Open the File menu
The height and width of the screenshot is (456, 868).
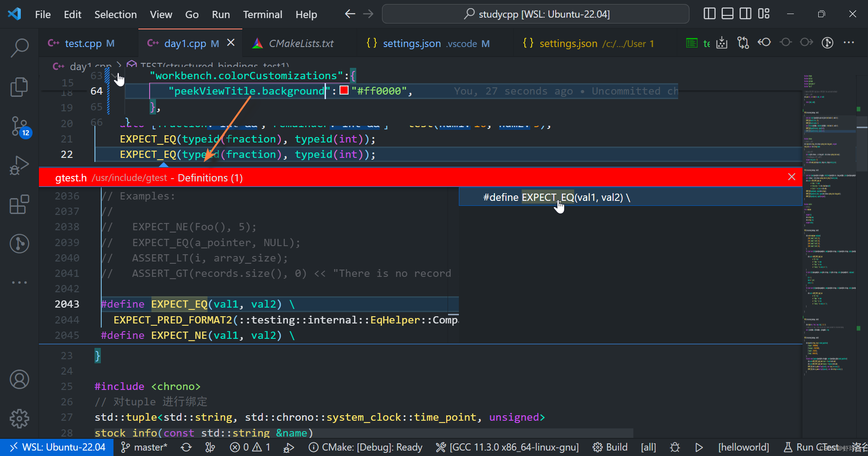pos(43,14)
